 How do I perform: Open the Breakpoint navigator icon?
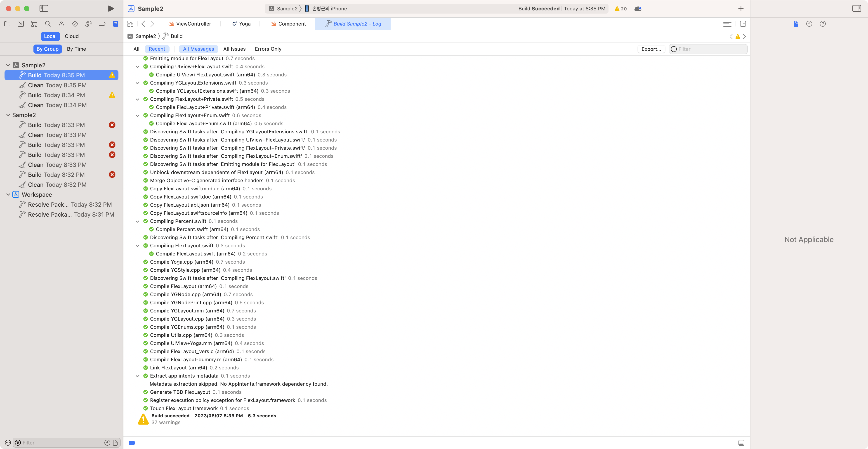tap(102, 24)
